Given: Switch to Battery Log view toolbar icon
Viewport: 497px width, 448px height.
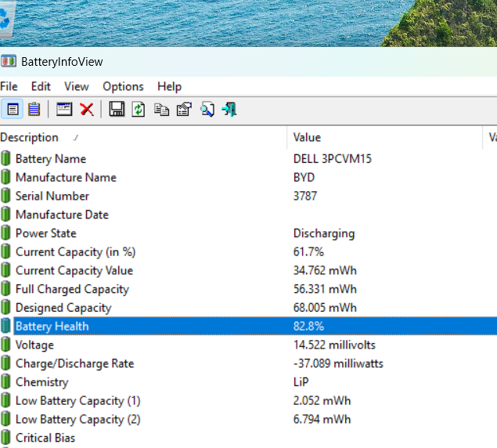Looking at the screenshot, I should 34,110.
